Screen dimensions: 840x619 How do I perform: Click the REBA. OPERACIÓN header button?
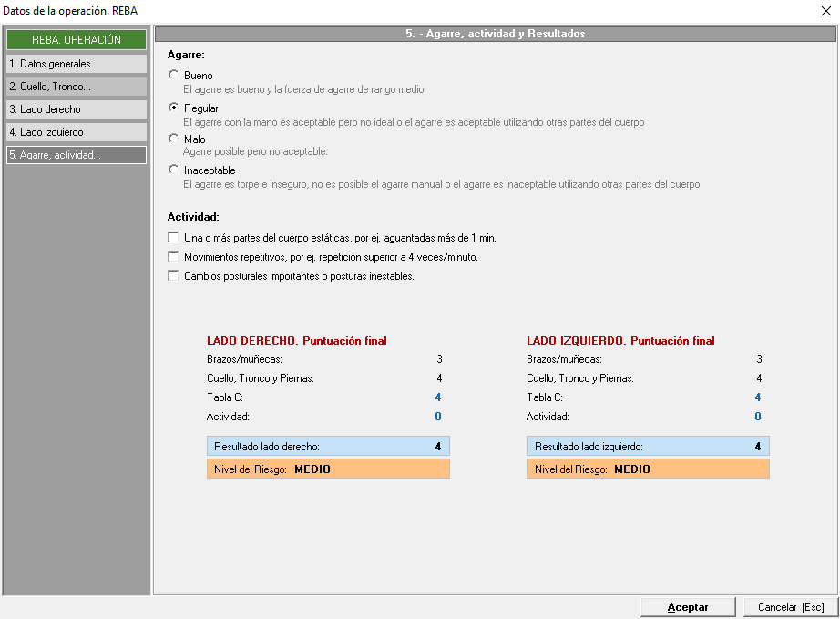(76, 40)
